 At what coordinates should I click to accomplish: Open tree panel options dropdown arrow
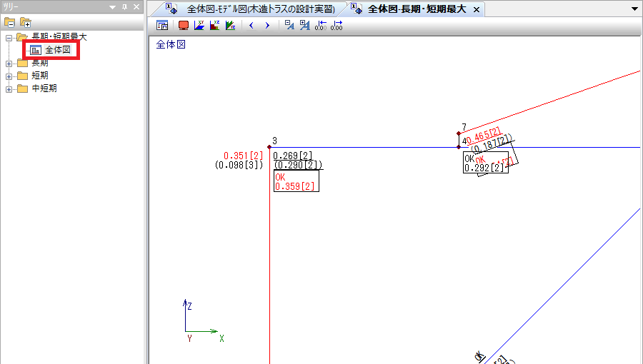click(112, 7)
